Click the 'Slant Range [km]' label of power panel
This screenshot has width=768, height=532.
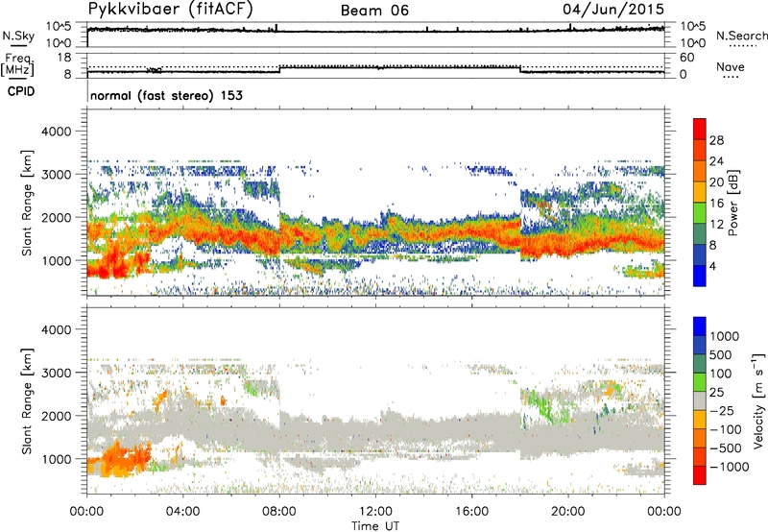click(x=27, y=203)
